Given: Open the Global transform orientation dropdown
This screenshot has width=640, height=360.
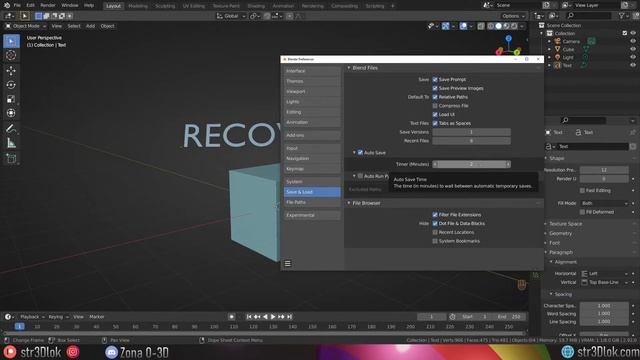Looking at the screenshot, I should click(231, 16).
